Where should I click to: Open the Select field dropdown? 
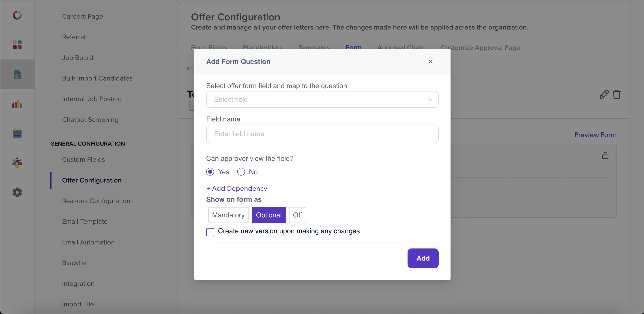click(x=322, y=99)
